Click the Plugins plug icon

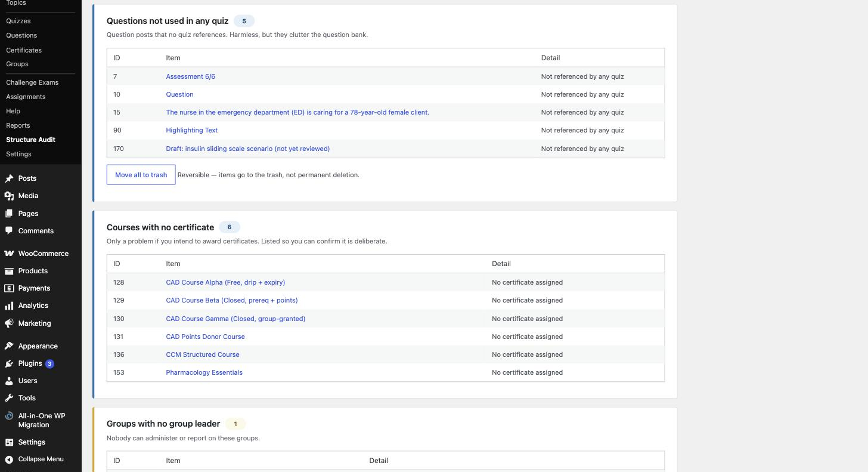pyautogui.click(x=9, y=363)
